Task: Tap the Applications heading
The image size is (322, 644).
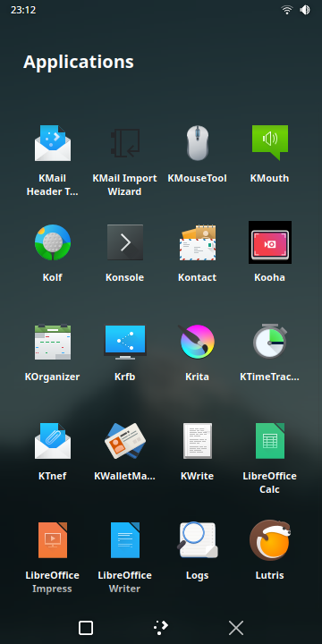Action: tap(79, 62)
